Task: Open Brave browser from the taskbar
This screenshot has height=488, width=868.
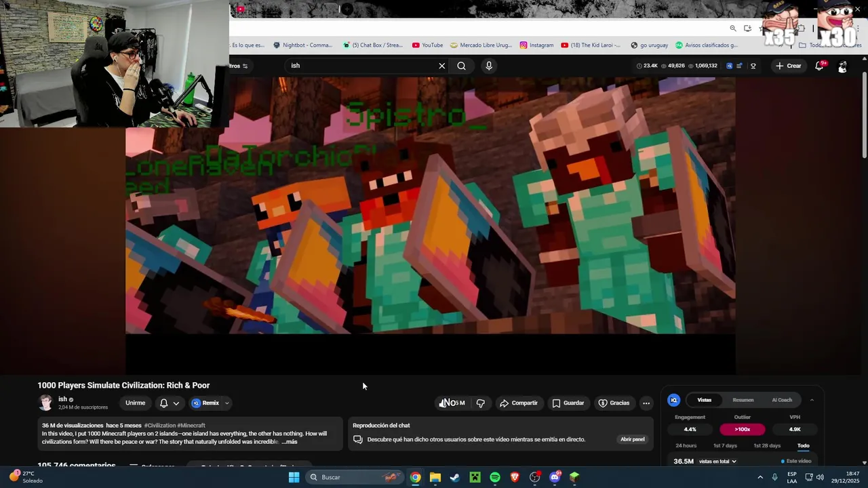Action: pyautogui.click(x=515, y=477)
